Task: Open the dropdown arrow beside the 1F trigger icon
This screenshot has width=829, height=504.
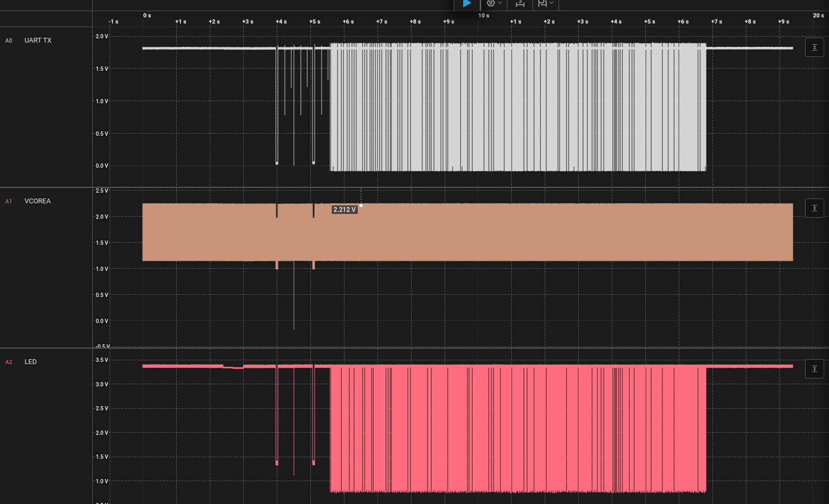Action: pos(500,3)
